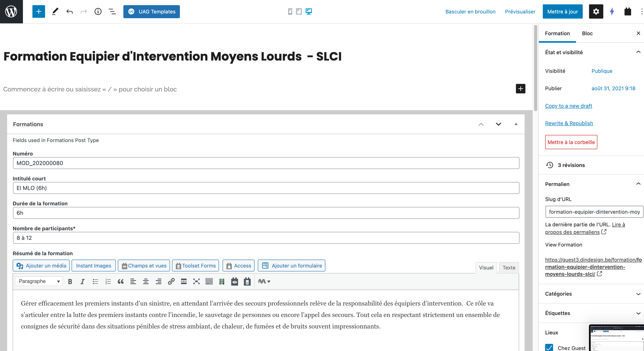This screenshot has width=644, height=351.
Task: Switch to desktop preview icon
Action: click(x=309, y=11)
